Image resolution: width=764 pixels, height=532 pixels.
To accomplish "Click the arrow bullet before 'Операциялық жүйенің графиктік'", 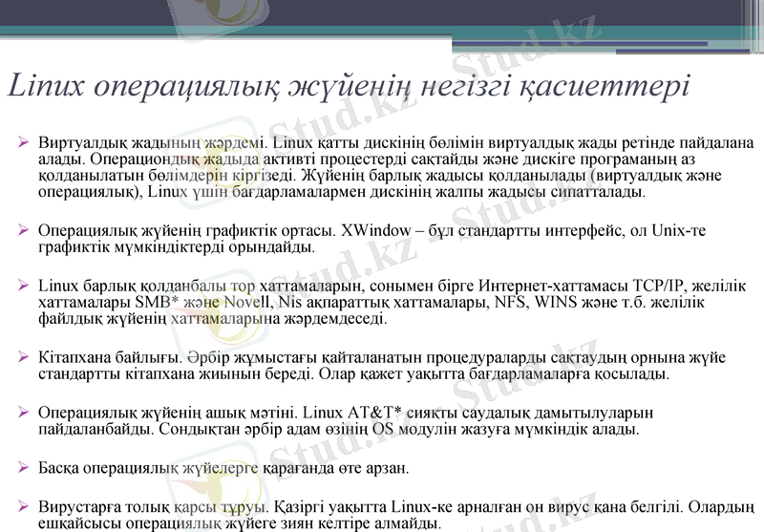I will coord(23,229).
